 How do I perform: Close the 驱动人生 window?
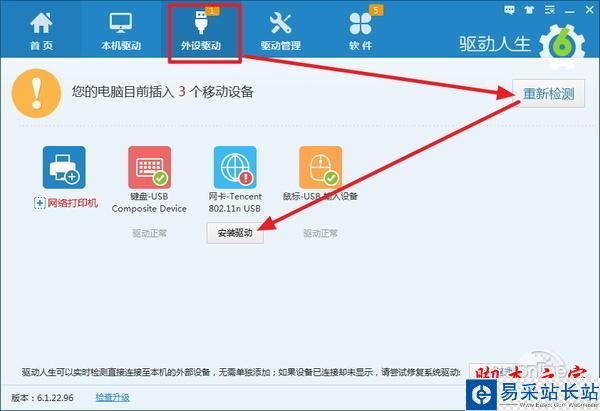tap(590, 10)
